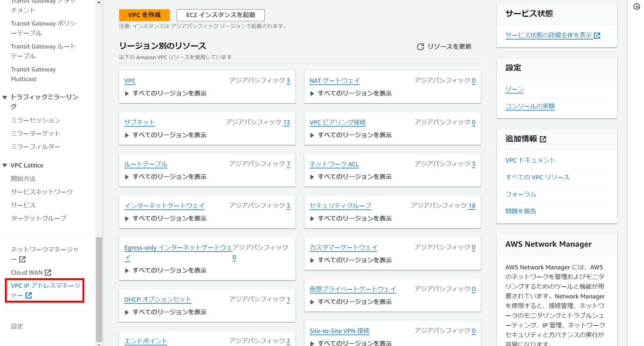Open Transit Gateway ルートテーブル in sidebar

tap(43, 51)
